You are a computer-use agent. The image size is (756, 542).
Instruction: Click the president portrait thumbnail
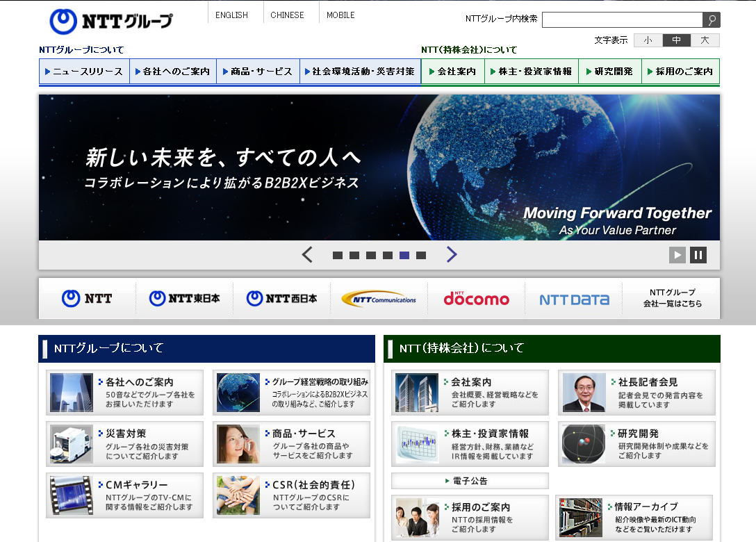click(x=584, y=393)
